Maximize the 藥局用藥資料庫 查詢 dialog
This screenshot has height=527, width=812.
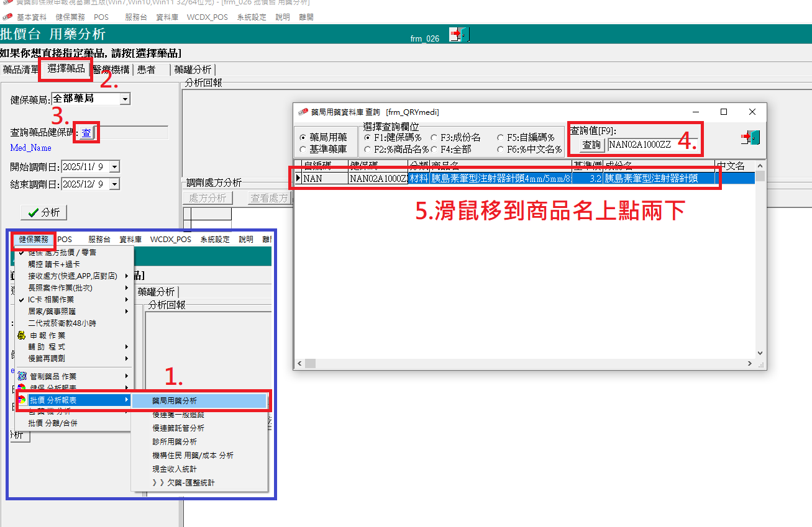tap(724, 112)
